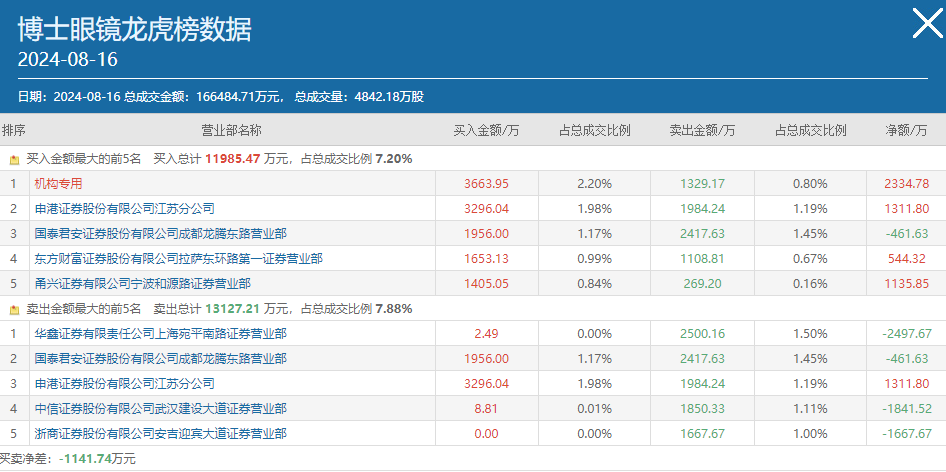Open the 机构专用 entry
The image size is (946, 472).
pos(58,183)
